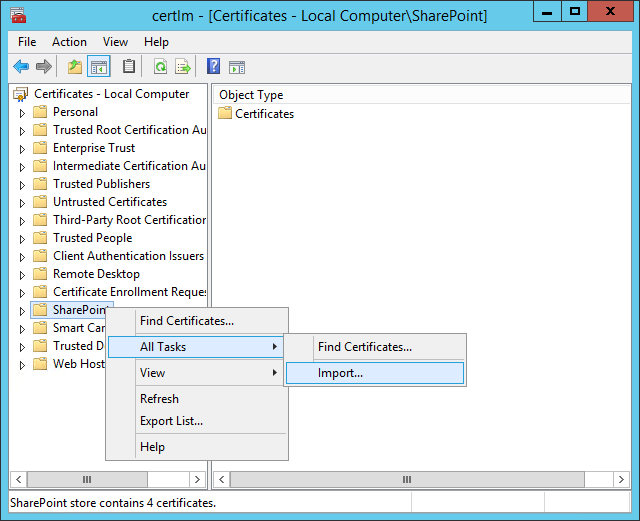Expand the Trusted Root Certification Authorities node
The height and width of the screenshot is (521, 640).
coord(22,131)
